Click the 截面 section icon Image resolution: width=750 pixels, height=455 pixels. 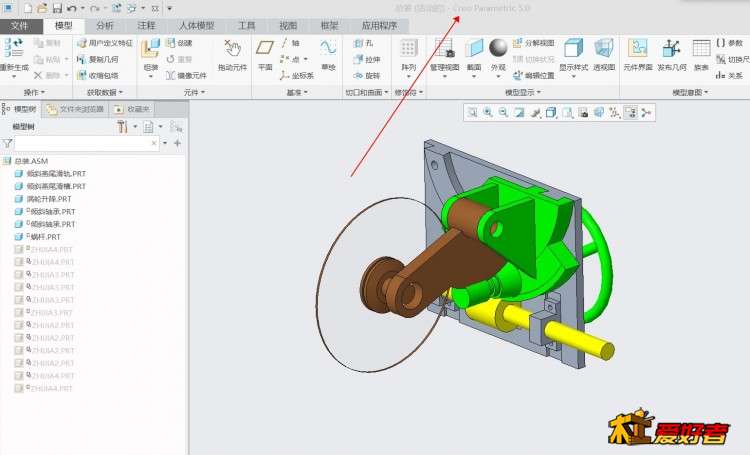coord(474,48)
